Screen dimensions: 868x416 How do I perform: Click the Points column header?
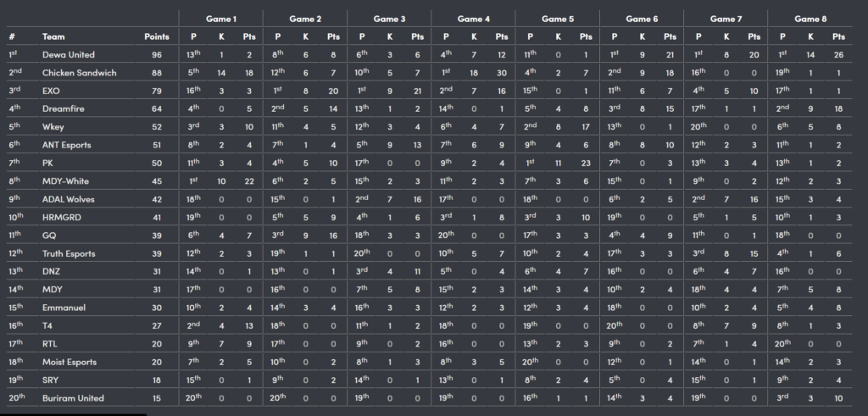[x=156, y=37]
